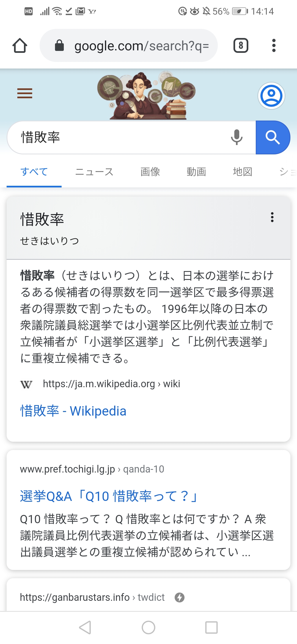
Task: Switch to the 動画 results tab
Action: pos(196,172)
